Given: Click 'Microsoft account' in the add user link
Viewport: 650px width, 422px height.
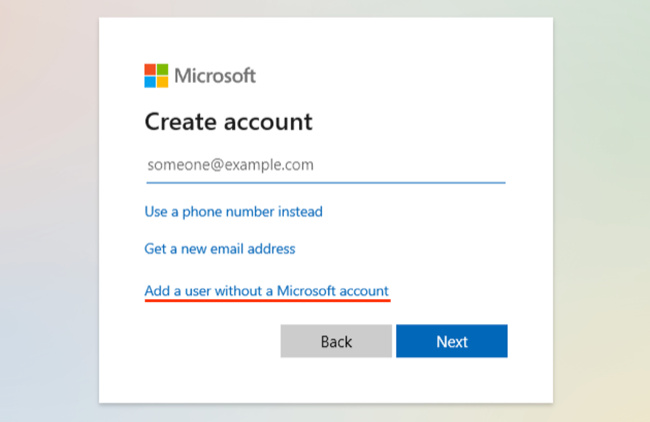Looking at the screenshot, I should (332, 291).
